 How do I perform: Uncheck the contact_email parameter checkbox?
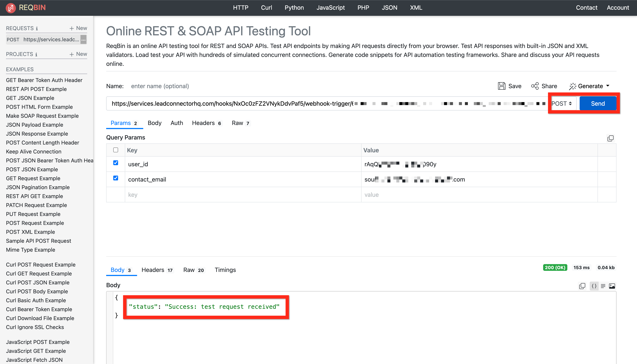[x=115, y=178]
